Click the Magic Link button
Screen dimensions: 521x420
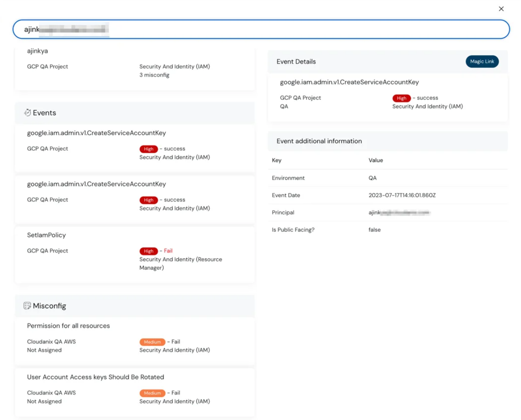coord(482,61)
